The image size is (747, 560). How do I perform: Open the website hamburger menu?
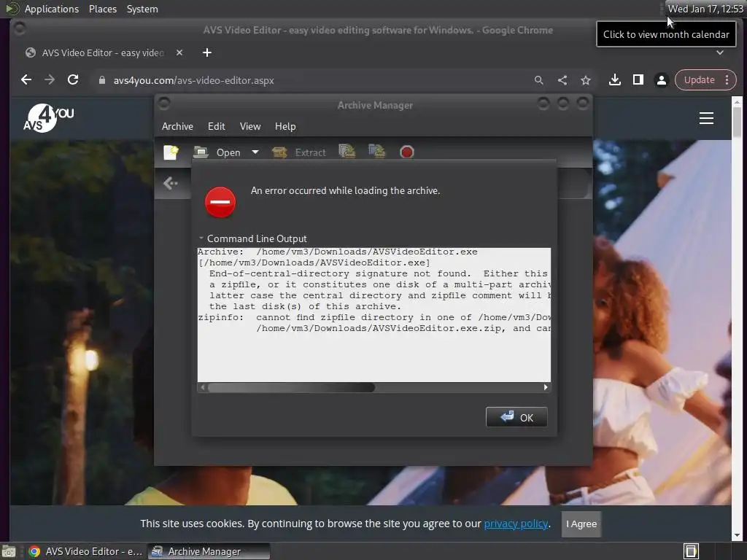(x=706, y=118)
